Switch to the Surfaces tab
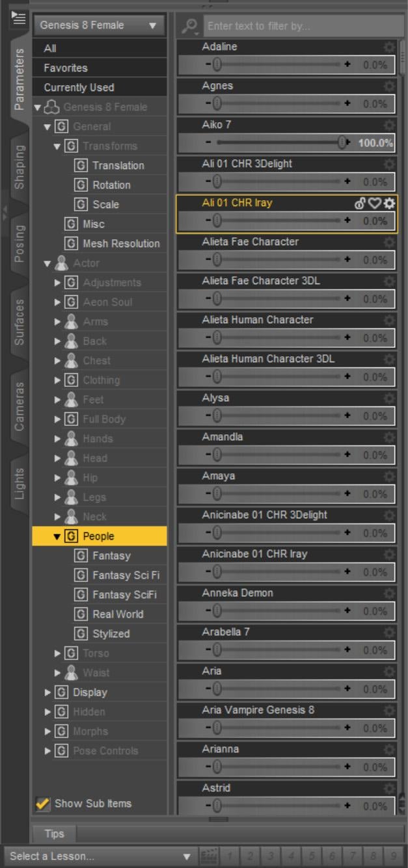 click(x=19, y=322)
